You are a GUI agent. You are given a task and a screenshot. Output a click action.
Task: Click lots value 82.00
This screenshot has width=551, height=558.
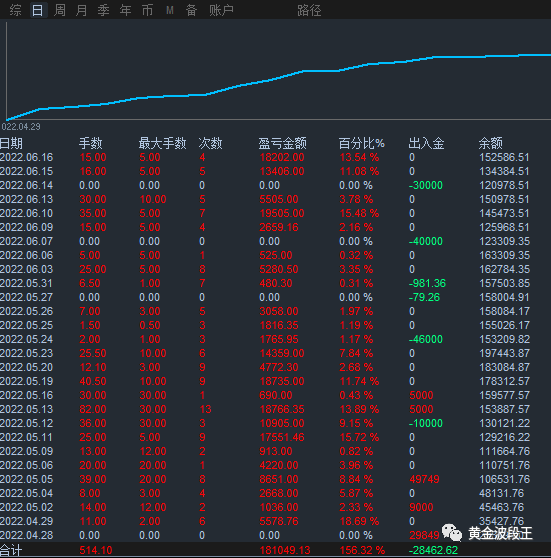click(93, 409)
